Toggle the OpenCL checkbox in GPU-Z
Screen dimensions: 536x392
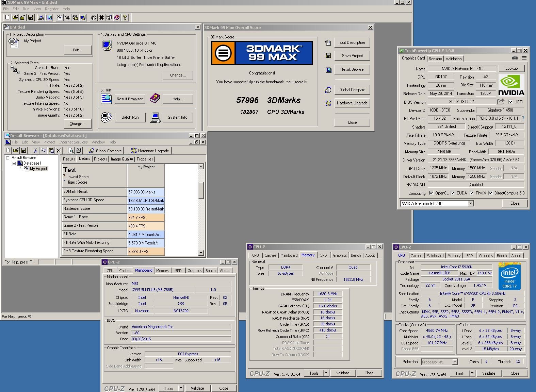[x=431, y=193]
